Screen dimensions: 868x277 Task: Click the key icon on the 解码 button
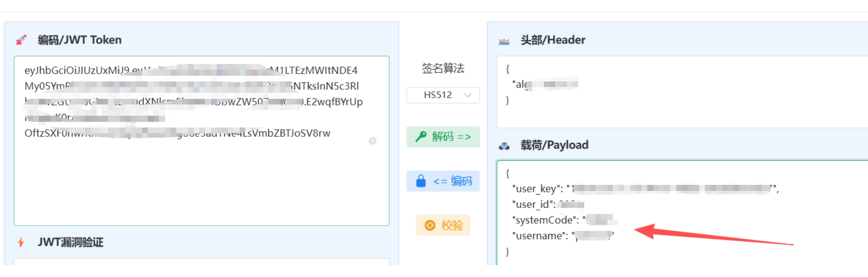[421, 137]
